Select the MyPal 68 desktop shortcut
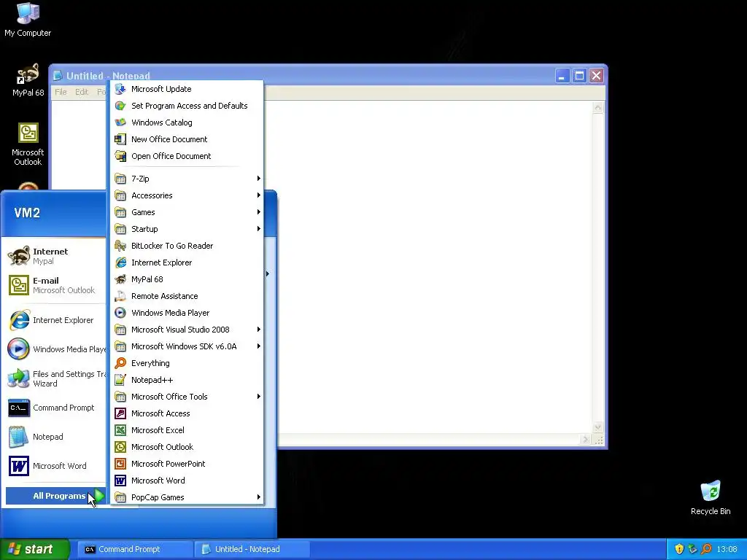 (28, 80)
